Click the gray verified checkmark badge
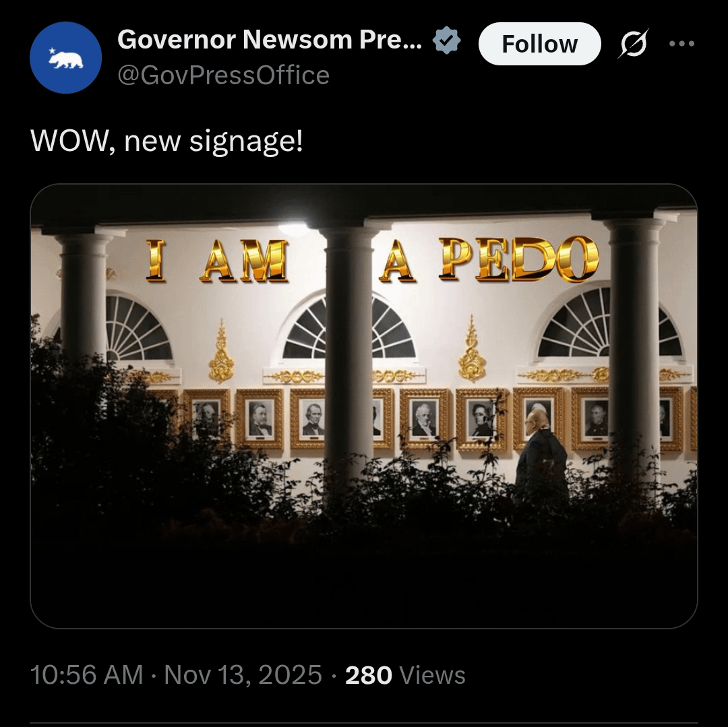 click(x=446, y=41)
